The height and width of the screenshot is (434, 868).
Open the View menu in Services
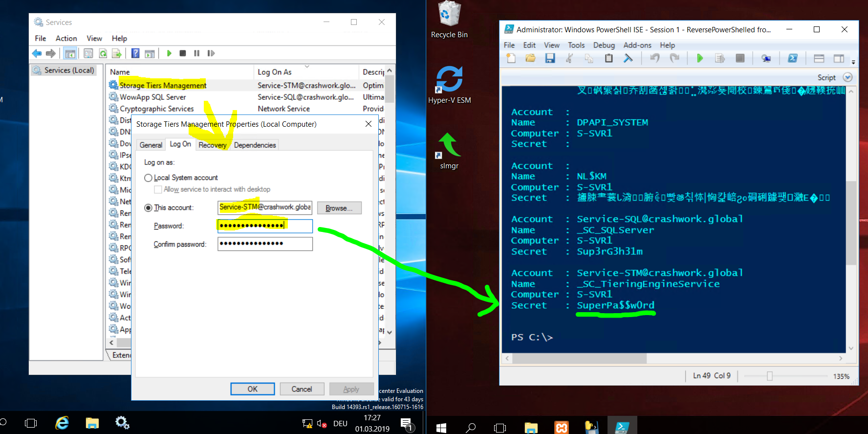pyautogui.click(x=94, y=38)
